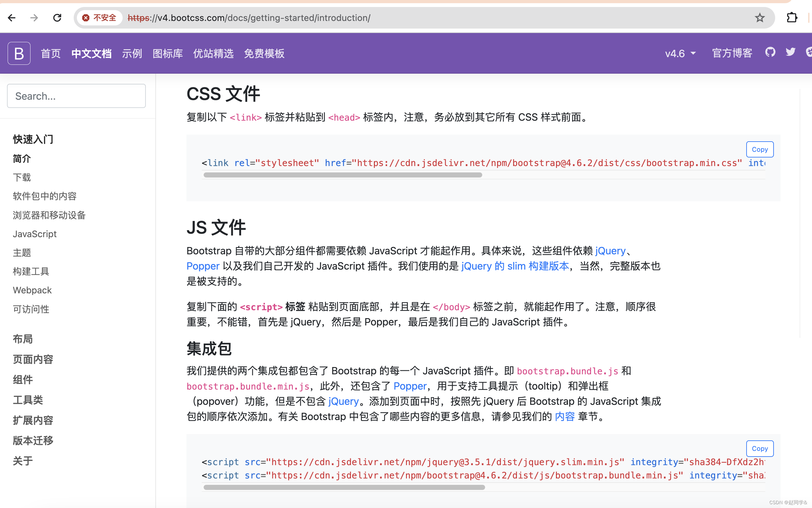812x508 pixels.
Task: Open the Bootstrap GitHub repository icon
Action: point(770,52)
